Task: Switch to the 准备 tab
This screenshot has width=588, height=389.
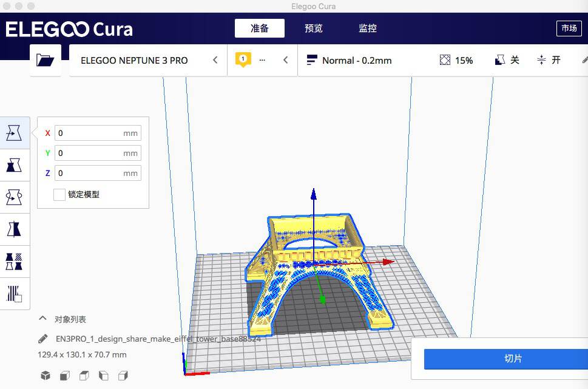Action: [260, 28]
